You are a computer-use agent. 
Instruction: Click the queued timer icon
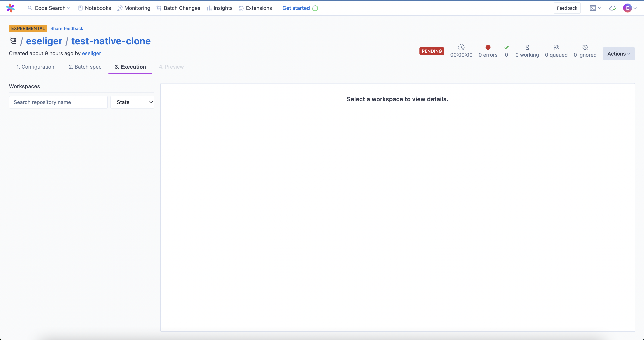coord(556,47)
